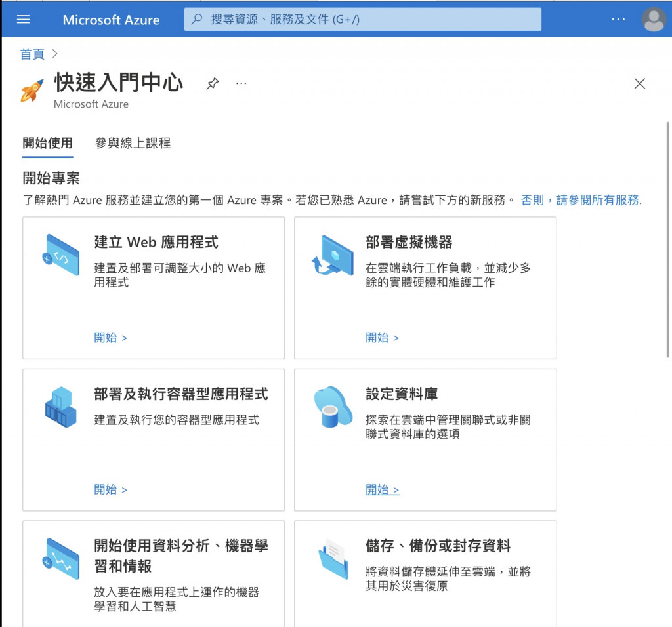The width and height of the screenshot is (672, 627).
Task: Open the 部署虛擬機器 title
Action: [409, 242]
